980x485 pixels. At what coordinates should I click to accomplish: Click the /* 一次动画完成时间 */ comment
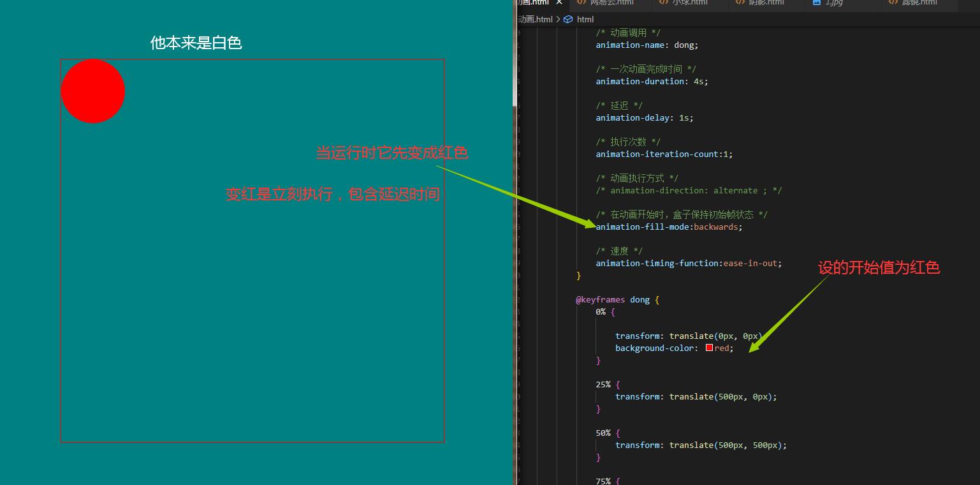[x=646, y=69]
